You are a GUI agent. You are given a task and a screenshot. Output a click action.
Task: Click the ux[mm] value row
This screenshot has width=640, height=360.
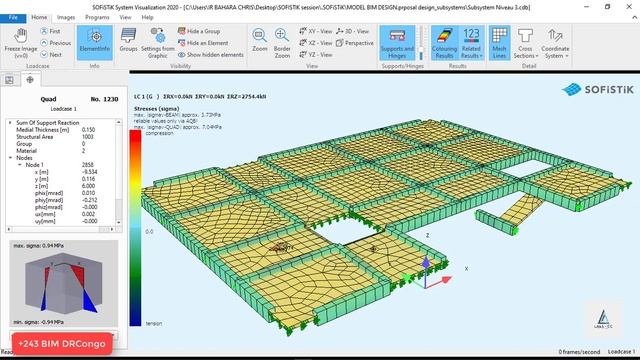click(x=61, y=214)
